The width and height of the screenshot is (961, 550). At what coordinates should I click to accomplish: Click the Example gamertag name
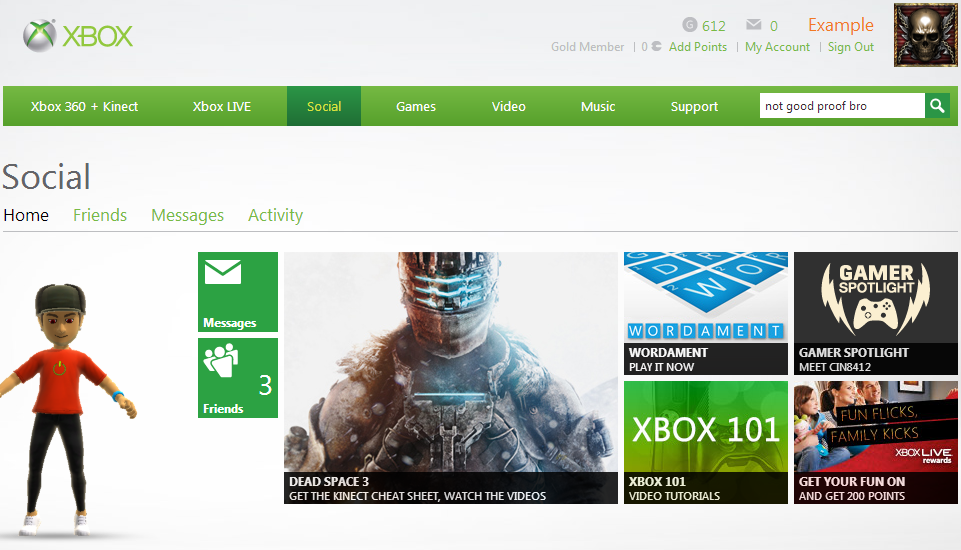tap(840, 25)
